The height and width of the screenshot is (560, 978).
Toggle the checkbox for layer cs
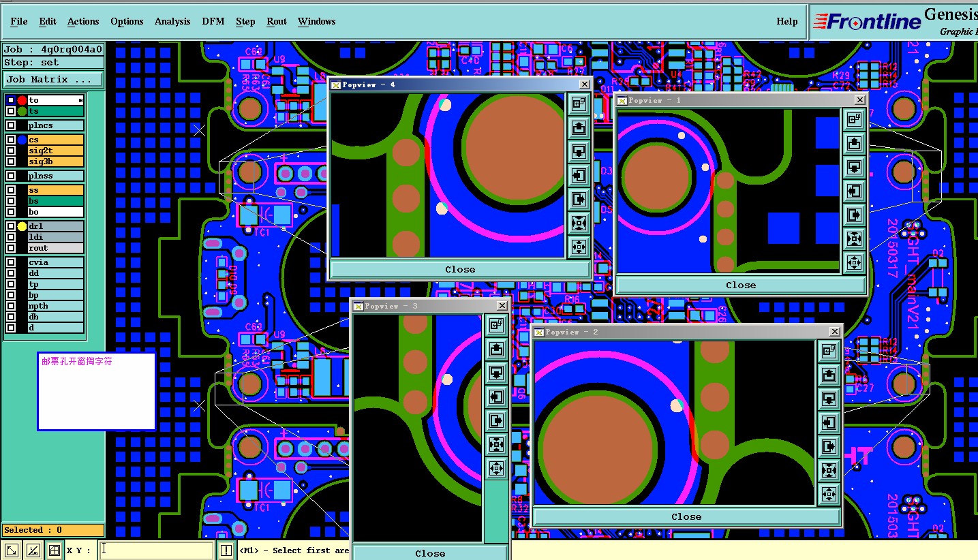11,140
